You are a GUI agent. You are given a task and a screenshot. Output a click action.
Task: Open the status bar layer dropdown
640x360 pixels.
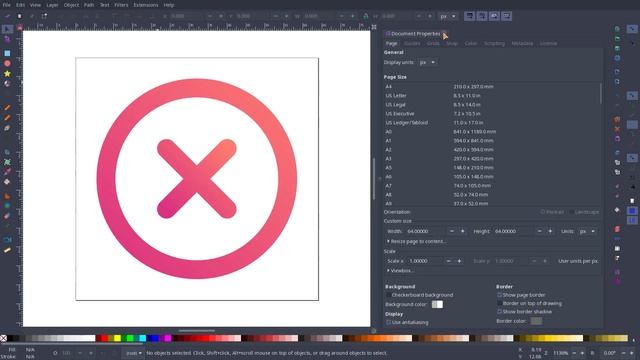tap(134, 353)
